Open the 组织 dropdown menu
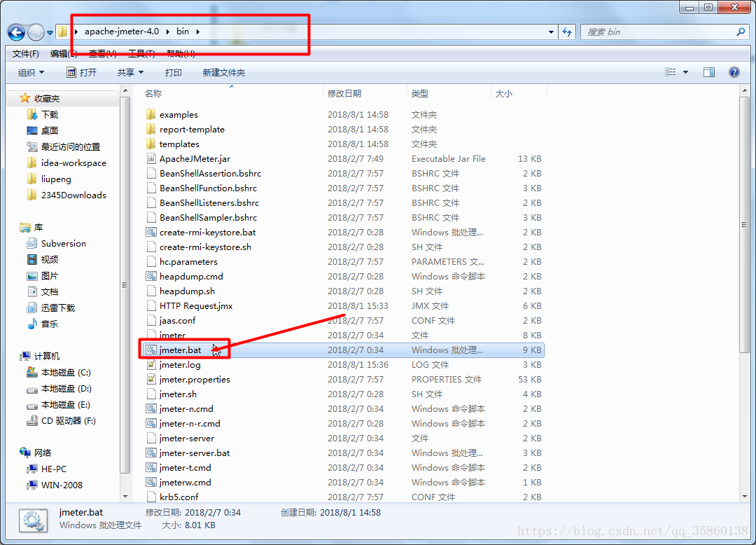The height and width of the screenshot is (545, 756). click(x=31, y=72)
